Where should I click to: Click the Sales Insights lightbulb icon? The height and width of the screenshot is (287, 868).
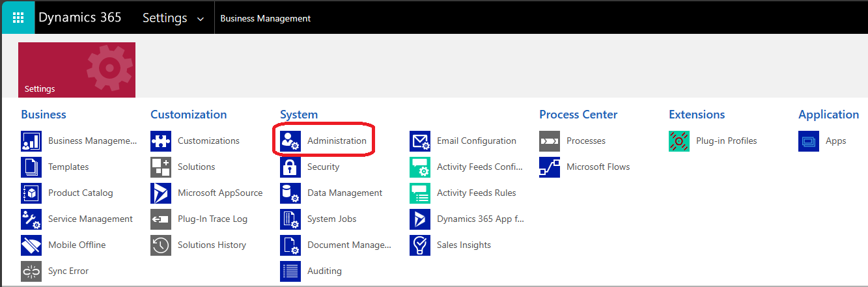(420, 245)
